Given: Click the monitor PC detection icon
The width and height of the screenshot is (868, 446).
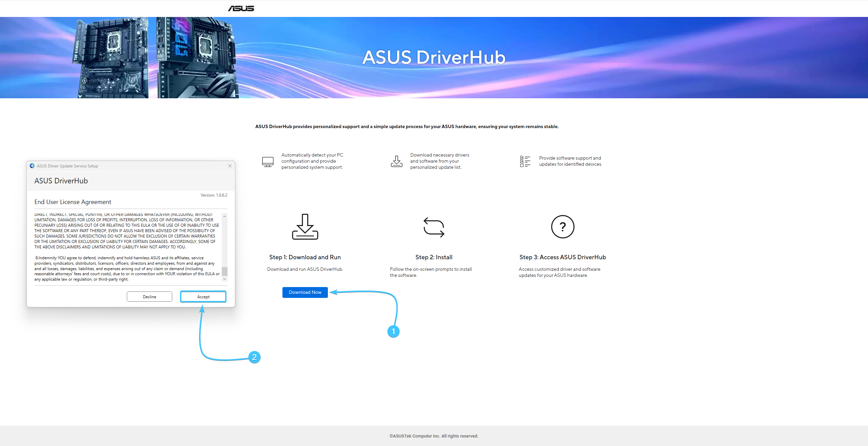Looking at the screenshot, I should coord(268,162).
